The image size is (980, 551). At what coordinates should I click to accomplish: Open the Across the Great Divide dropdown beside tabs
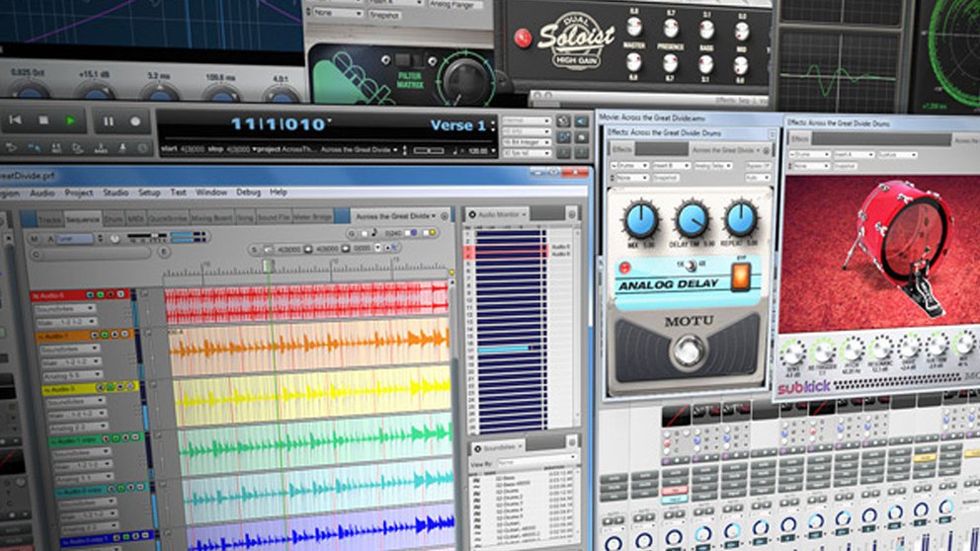tap(396, 216)
